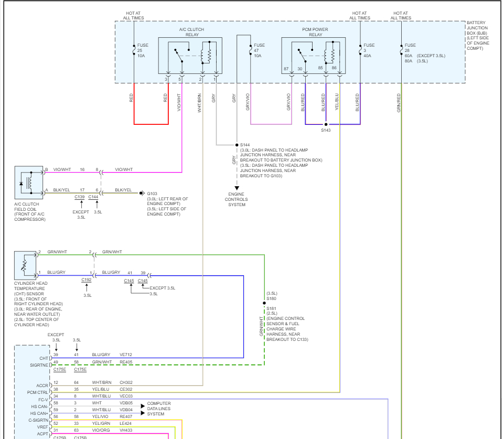Screen dimensions: 504x439
Task: Click the Engine Controls System arrow
Action: (x=237, y=188)
